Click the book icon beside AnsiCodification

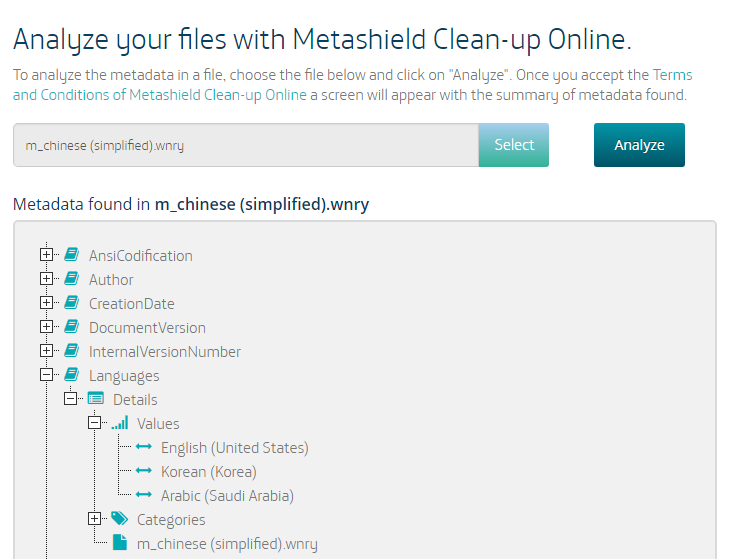coord(71,255)
